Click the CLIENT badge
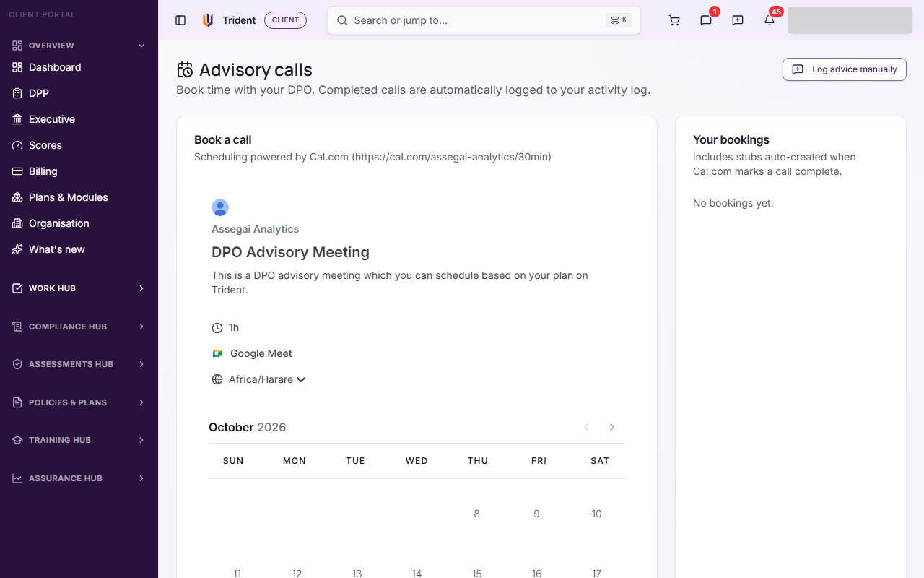Image resolution: width=924 pixels, height=578 pixels. point(285,20)
